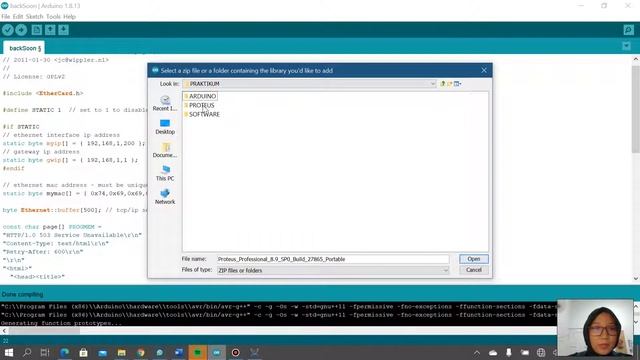Click the Open button in dialog
The image size is (640, 360).
[473, 259]
